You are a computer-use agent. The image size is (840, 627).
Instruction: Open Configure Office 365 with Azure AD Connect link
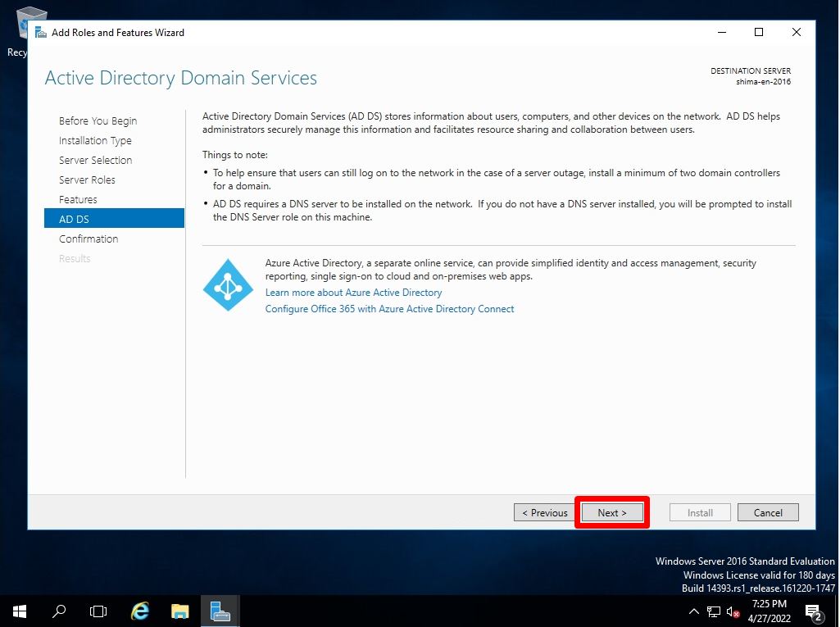tap(389, 309)
